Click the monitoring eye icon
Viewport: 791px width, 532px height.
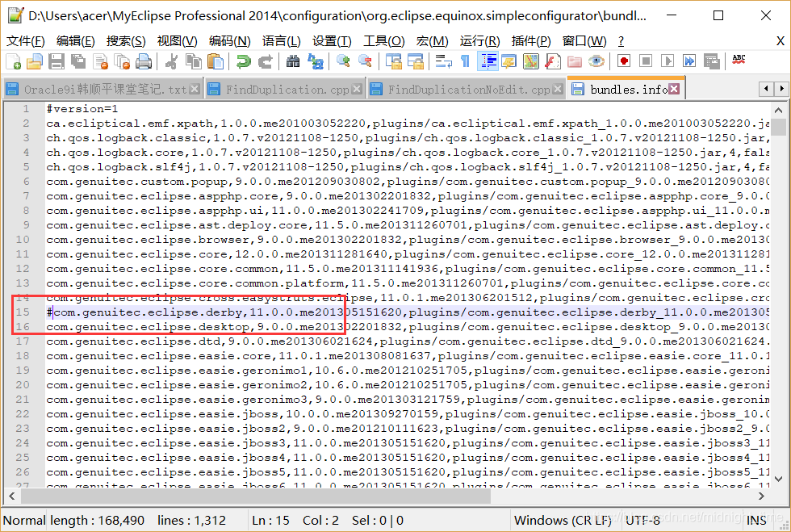pyautogui.click(x=596, y=61)
